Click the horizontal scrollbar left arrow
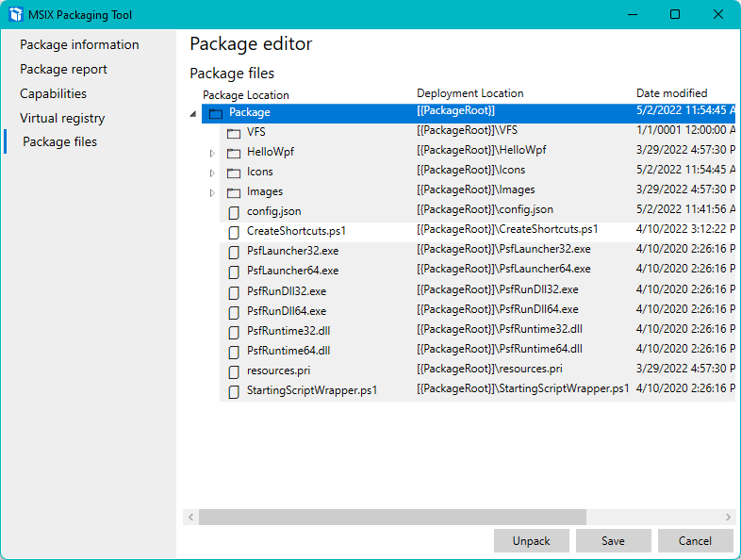Screen dimensions: 741x560 (191, 517)
